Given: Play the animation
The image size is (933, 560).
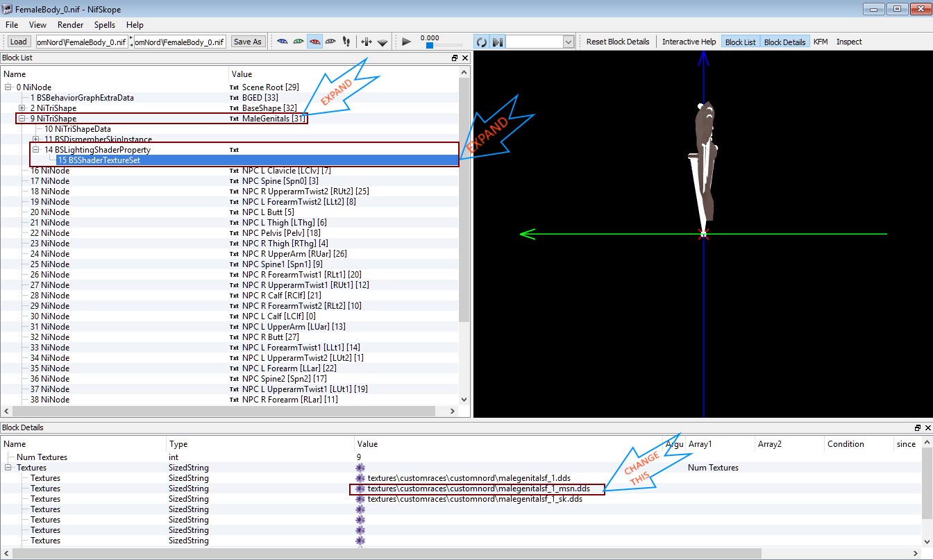Looking at the screenshot, I should 407,42.
